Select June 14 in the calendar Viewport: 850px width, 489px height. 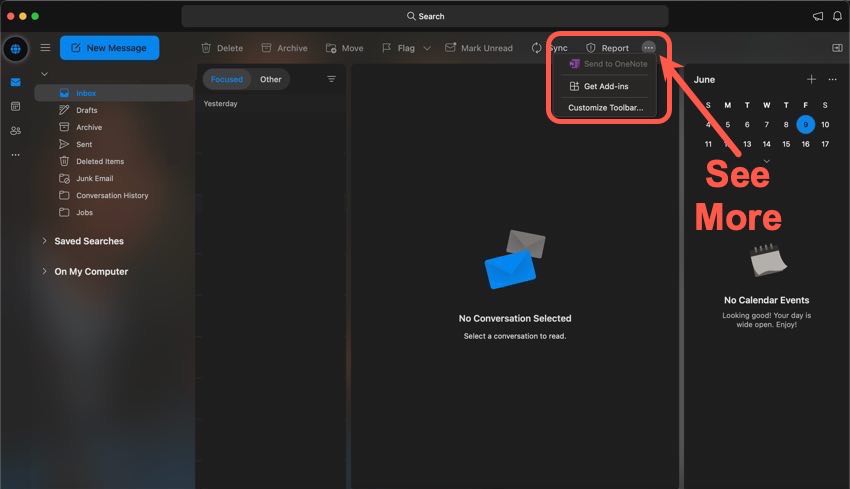click(767, 144)
